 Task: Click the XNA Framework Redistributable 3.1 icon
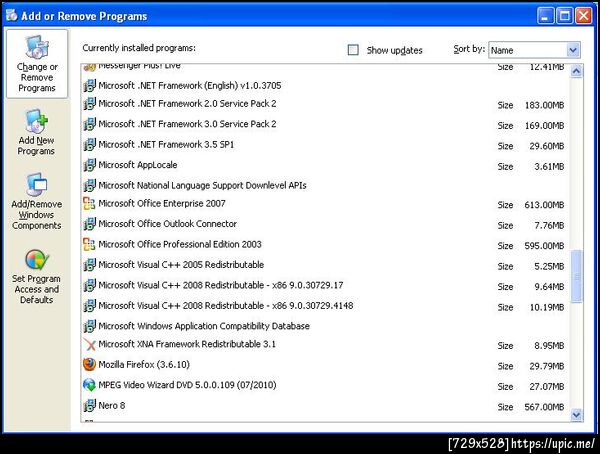(x=90, y=345)
